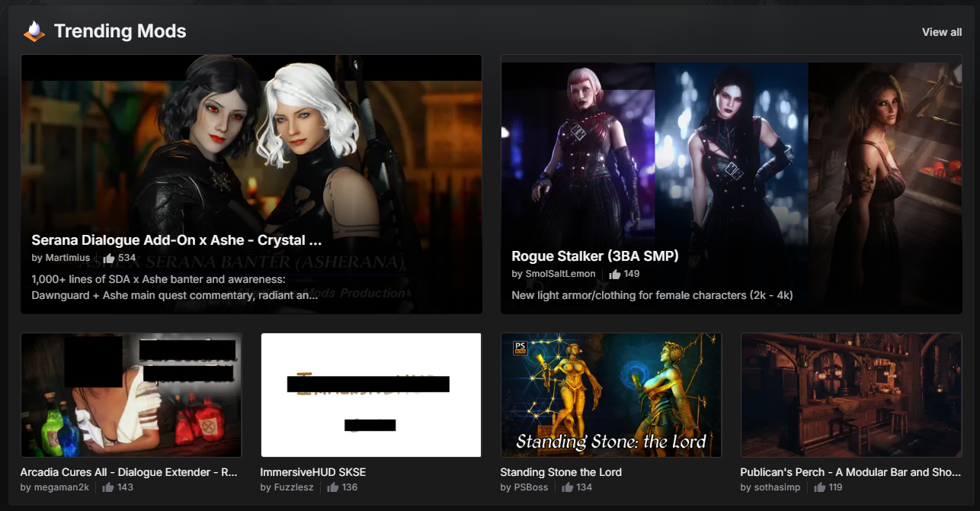The width and height of the screenshot is (980, 511).
Task: Open Arcadia Cures All - Dialogue Extender title
Action: (129, 472)
